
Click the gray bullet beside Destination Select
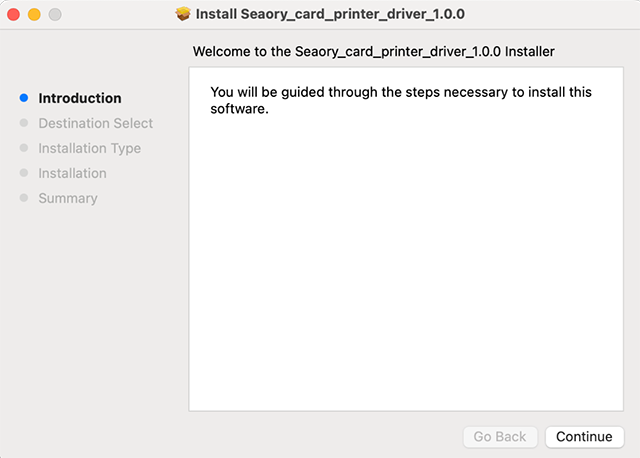pyautogui.click(x=23, y=123)
